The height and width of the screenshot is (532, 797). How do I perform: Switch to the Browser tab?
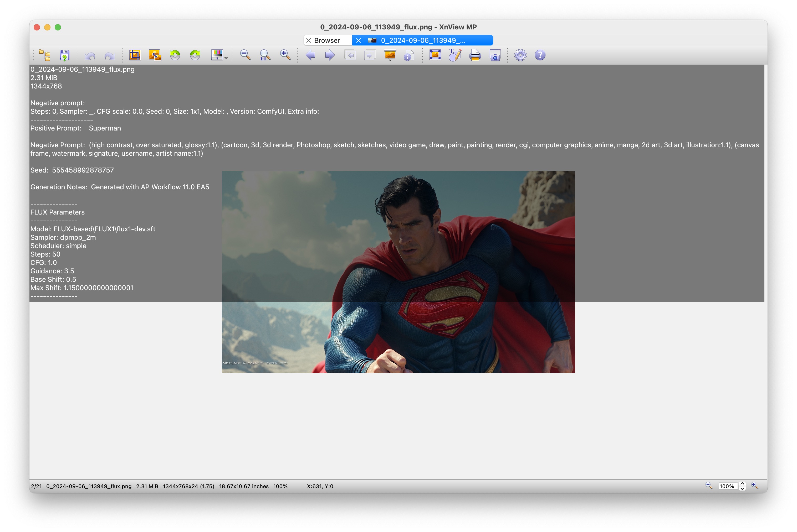(x=327, y=40)
